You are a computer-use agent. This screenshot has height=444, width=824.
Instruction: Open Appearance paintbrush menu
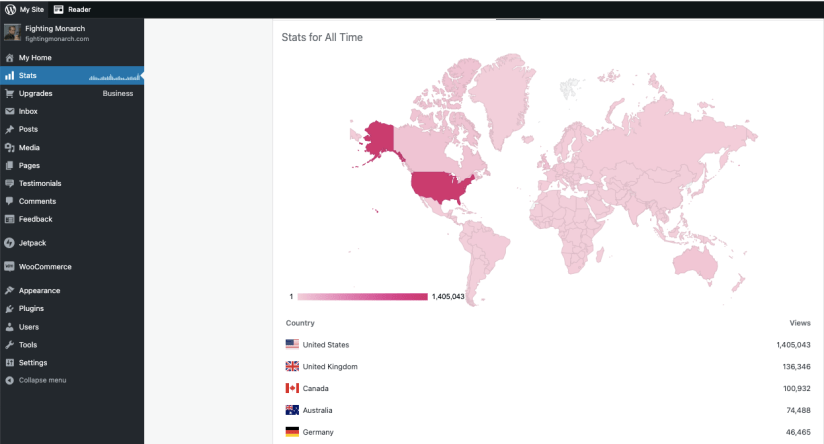click(9, 291)
